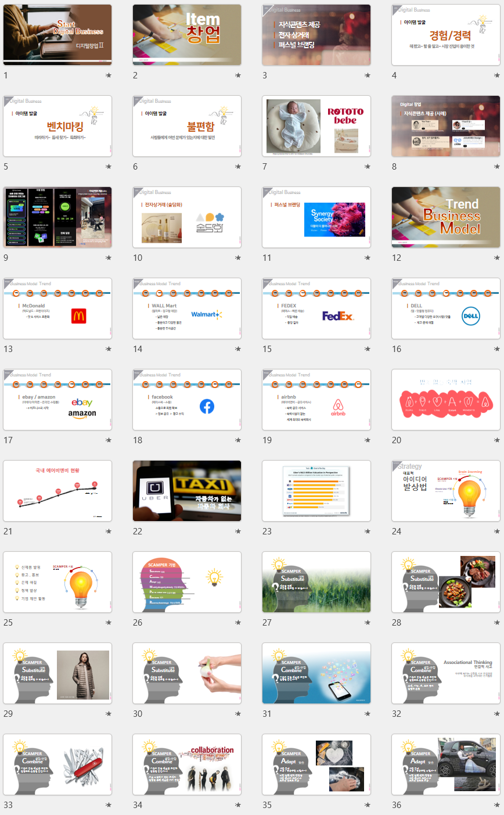The image size is (504, 815).
Task: Open the 경험/경력 slide thumbnail
Action: tap(446, 35)
